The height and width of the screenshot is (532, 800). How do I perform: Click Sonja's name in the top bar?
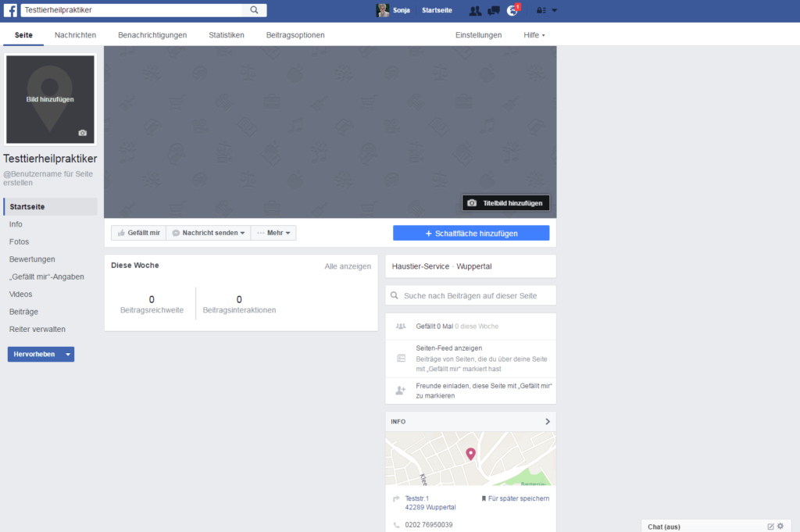coord(402,10)
